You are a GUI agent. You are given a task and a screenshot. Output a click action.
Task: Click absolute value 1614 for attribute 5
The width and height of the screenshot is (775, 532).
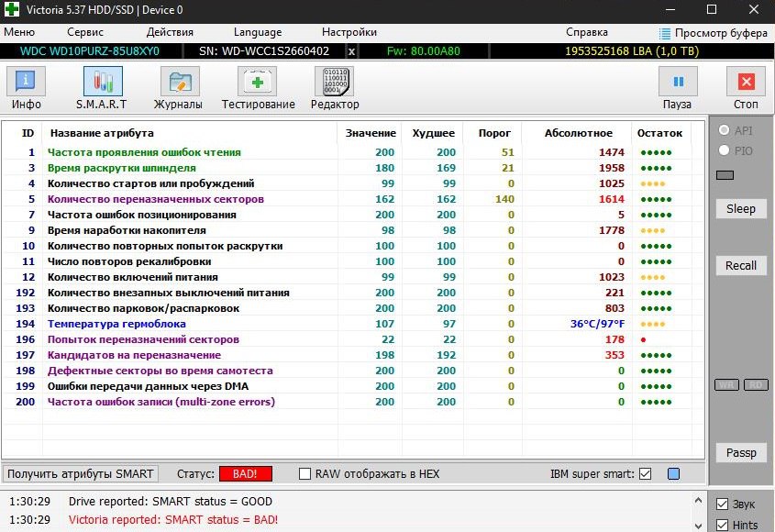[x=612, y=199]
